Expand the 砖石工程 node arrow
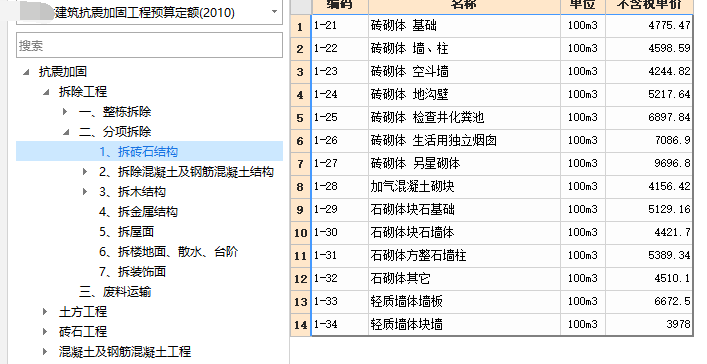The height and width of the screenshot is (364, 707). click(45, 332)
